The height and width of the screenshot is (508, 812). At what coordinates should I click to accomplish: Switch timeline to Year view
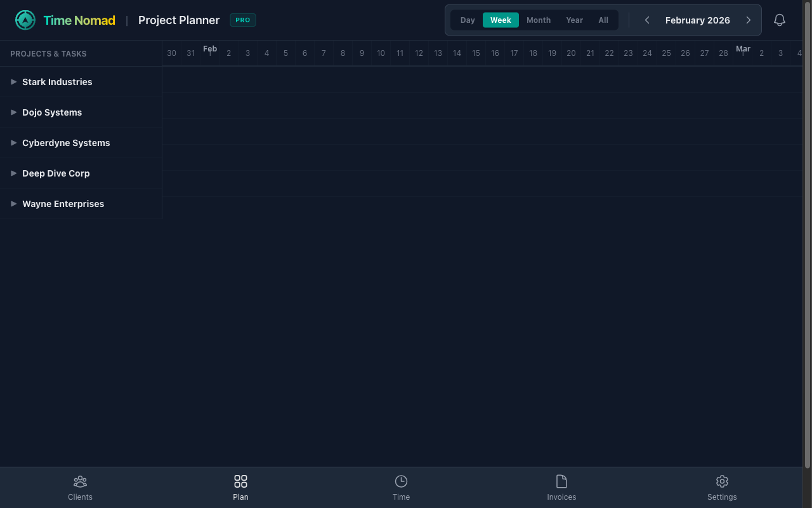tap(574, 20)
